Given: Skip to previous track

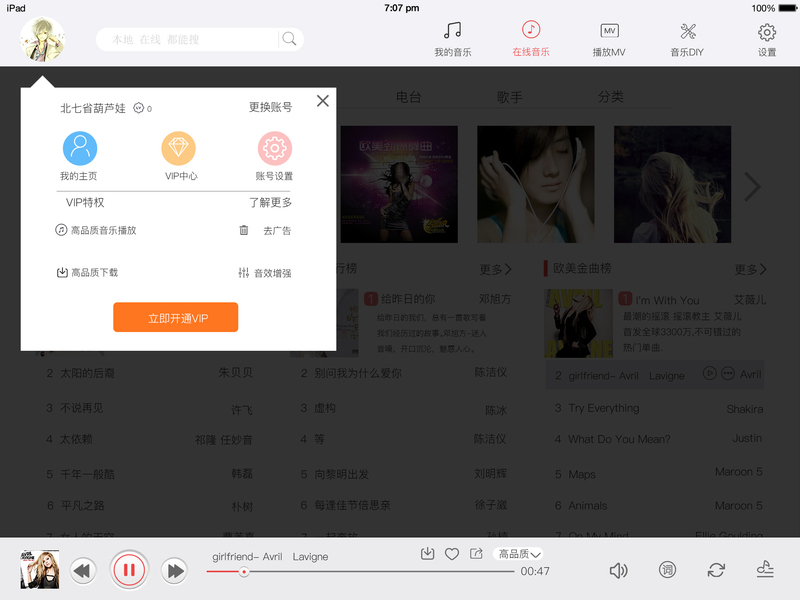Looking at the screenshot, I should click(83, 570).
